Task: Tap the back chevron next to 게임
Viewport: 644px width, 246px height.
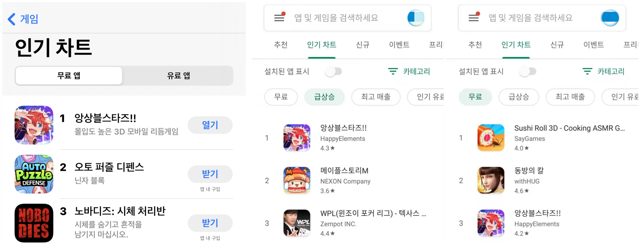Action: click(x=12, y=19)
